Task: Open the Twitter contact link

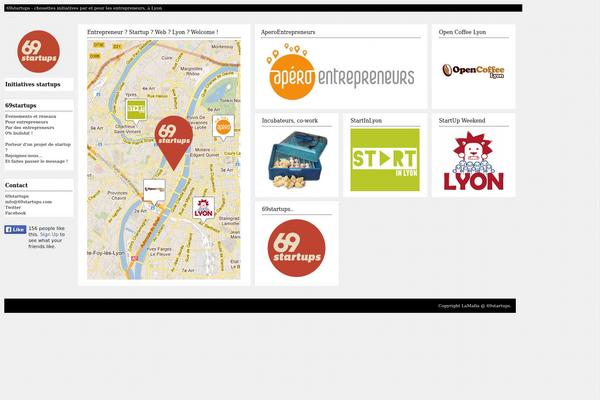Action: 13,207
